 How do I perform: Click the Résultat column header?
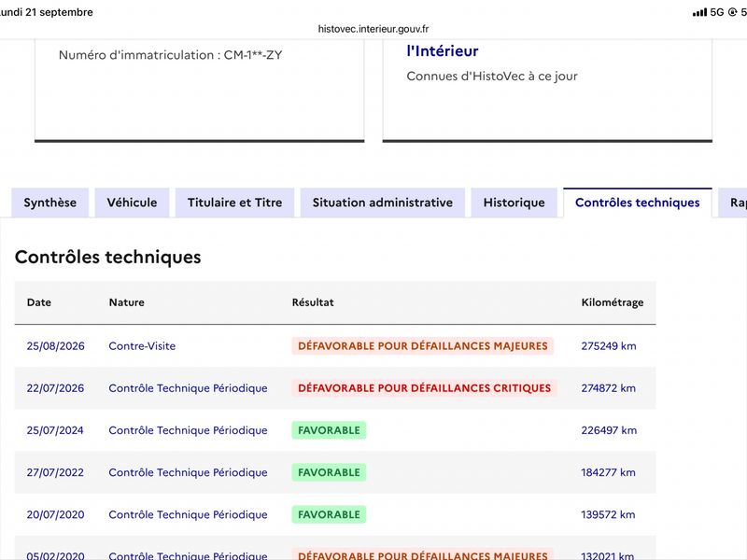pos(313,302)
